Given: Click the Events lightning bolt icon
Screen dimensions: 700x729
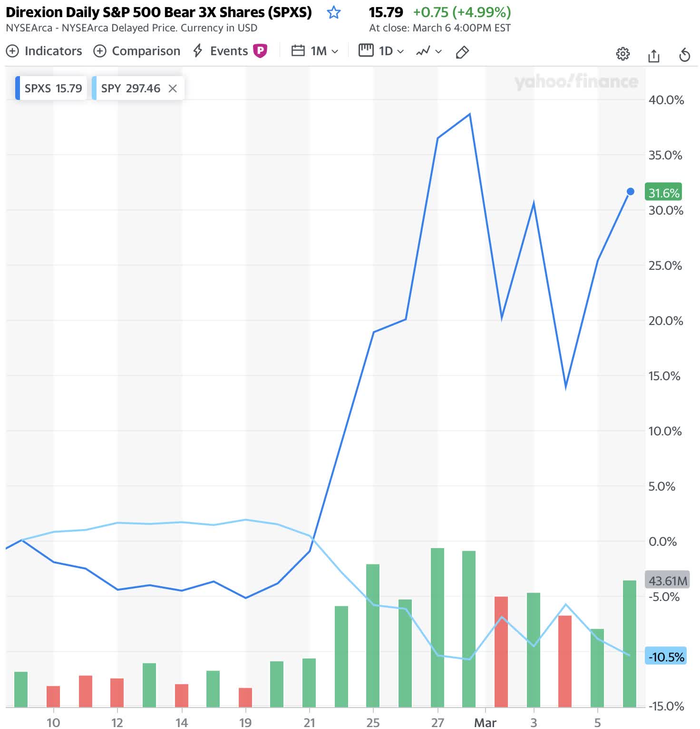Looking at the screenshot, I should click(x=198, y=51).
